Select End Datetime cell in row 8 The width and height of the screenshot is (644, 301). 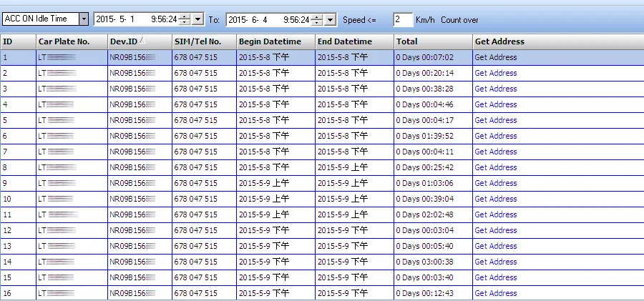pos(354,167)
